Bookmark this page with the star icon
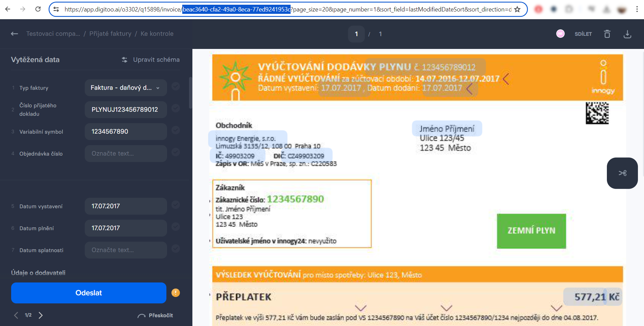This screenshot has width=644, height=326. pos(517,9)
